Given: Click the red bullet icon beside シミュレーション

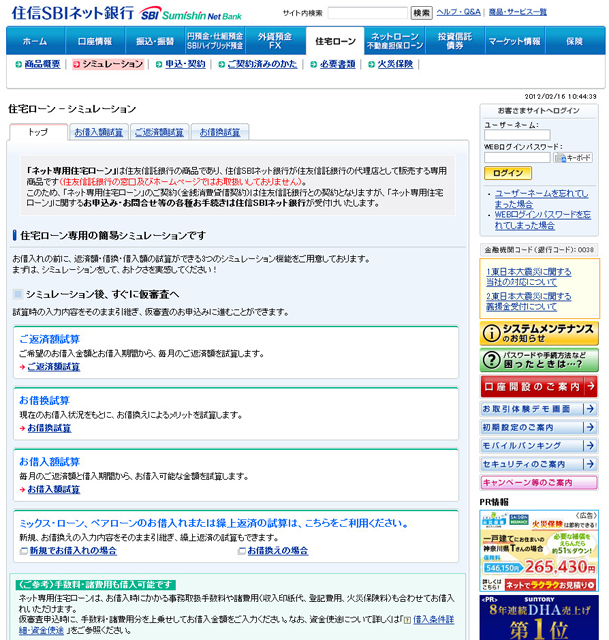Looking at the screenshot, I should 76,64.
